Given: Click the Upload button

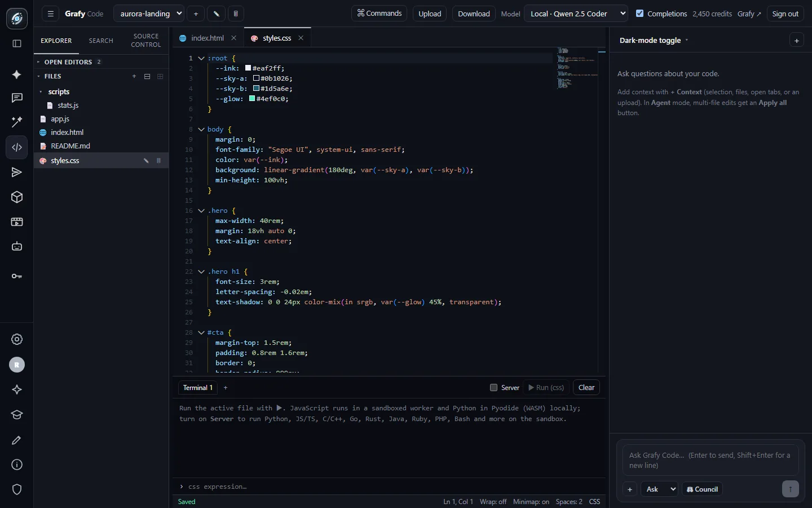Looking at the screenshot, I should [x=430, y=14].
